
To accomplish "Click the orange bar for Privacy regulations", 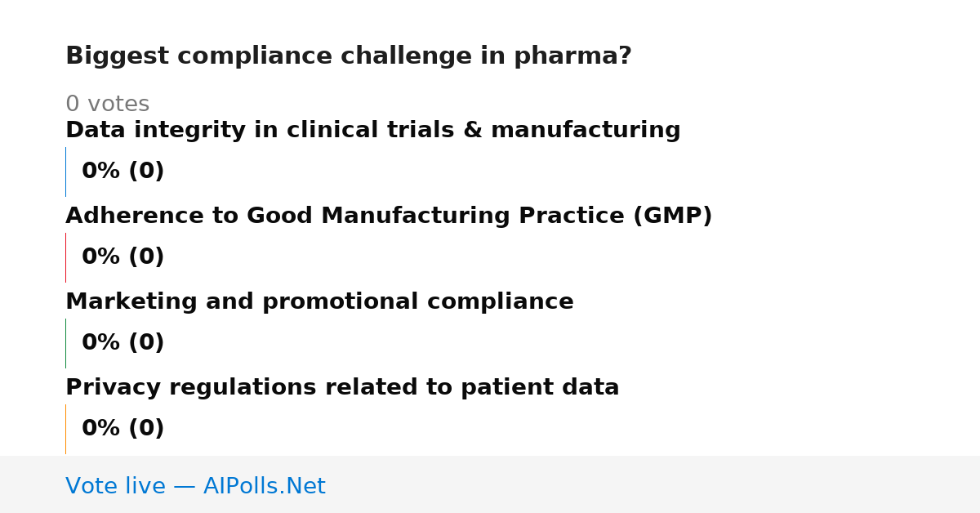I will click(x=65, y=429).
